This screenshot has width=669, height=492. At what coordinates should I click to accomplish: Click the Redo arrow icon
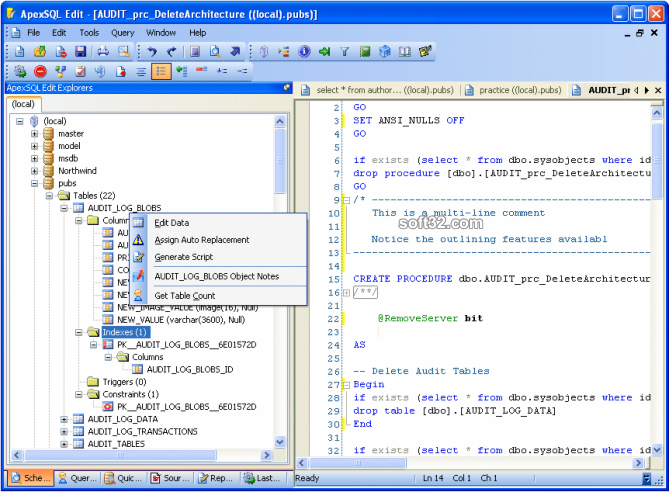pyautogui.click(x=172, y=52)
